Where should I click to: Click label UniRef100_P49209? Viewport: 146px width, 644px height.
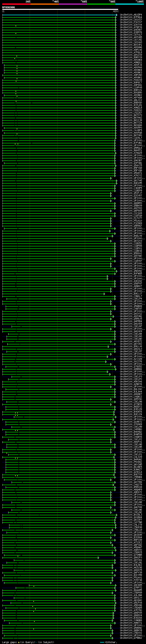(x=131, y=80)
